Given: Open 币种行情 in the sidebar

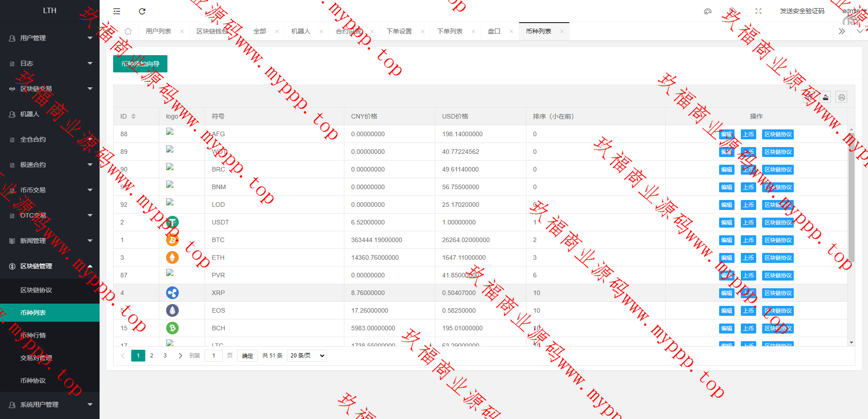Looking at the screenshot, I should click(33, 335).
